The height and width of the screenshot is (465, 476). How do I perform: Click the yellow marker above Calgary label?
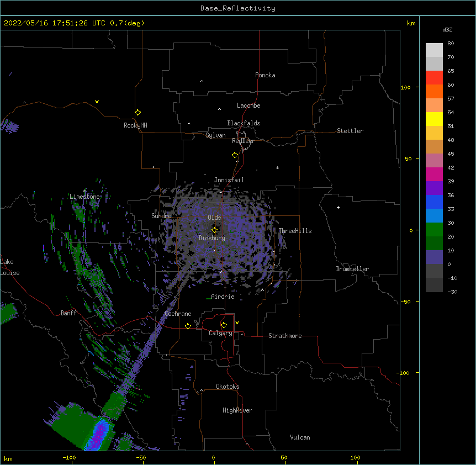coord(224,325)
